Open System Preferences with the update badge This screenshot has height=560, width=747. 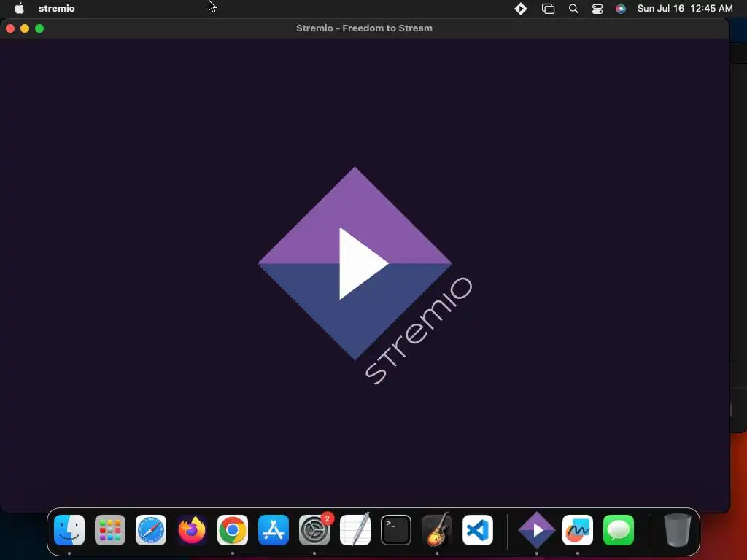tap(314, 530)
